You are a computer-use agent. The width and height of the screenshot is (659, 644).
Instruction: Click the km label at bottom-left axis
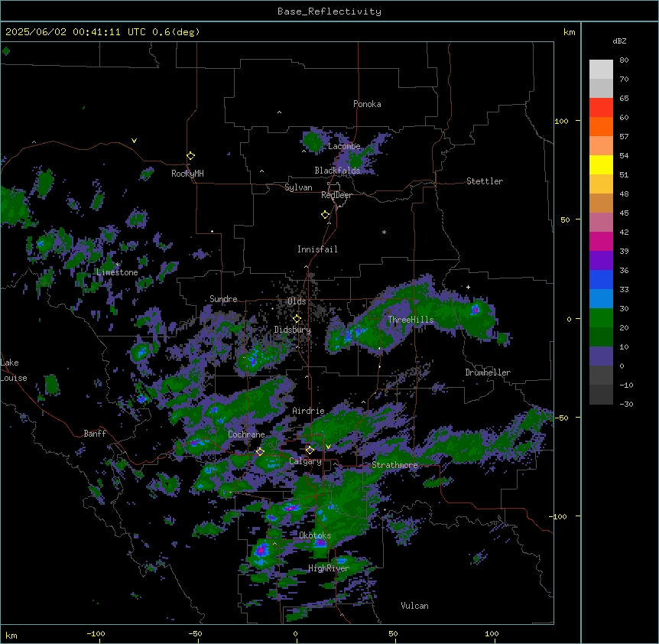coord(11,635)
